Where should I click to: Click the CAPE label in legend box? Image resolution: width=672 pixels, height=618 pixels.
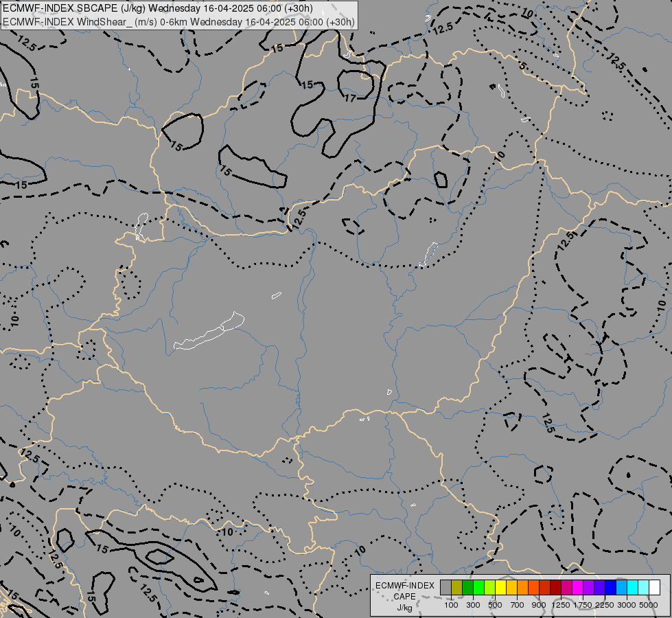pos(404,597)
